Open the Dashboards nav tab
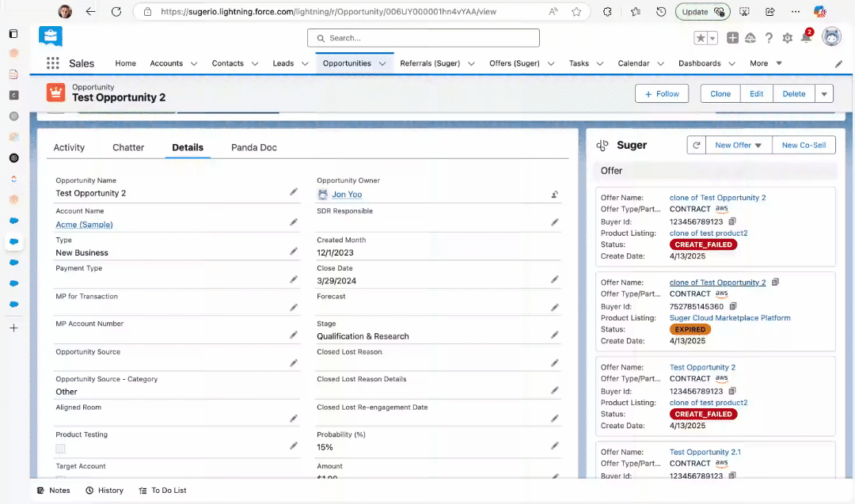The height and width of the screenshot is (504, 855). tap(700, 63)
